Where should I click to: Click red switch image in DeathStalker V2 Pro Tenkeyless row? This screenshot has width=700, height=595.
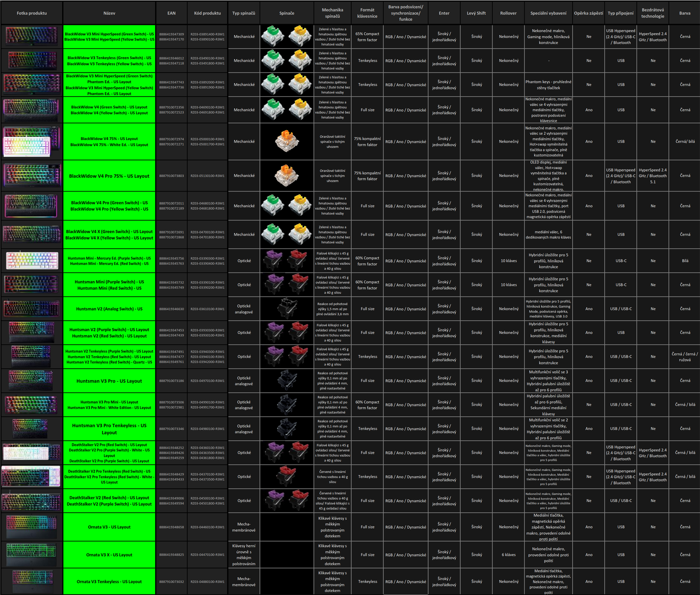287,476
